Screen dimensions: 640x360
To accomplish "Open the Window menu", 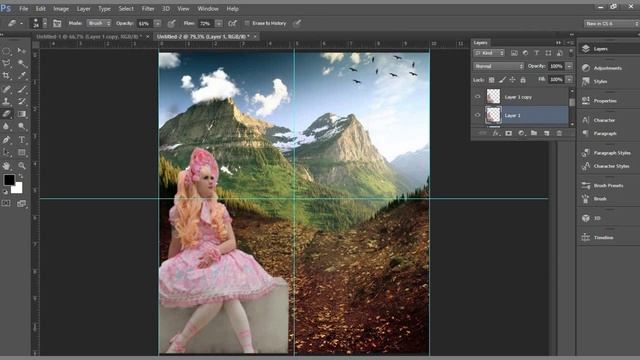I will click(x=208, y=9).
